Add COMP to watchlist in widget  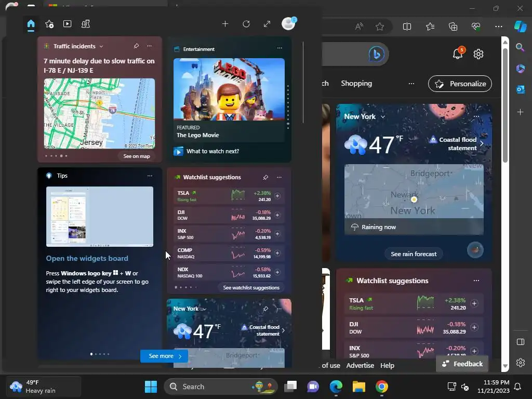click(277, 253)
